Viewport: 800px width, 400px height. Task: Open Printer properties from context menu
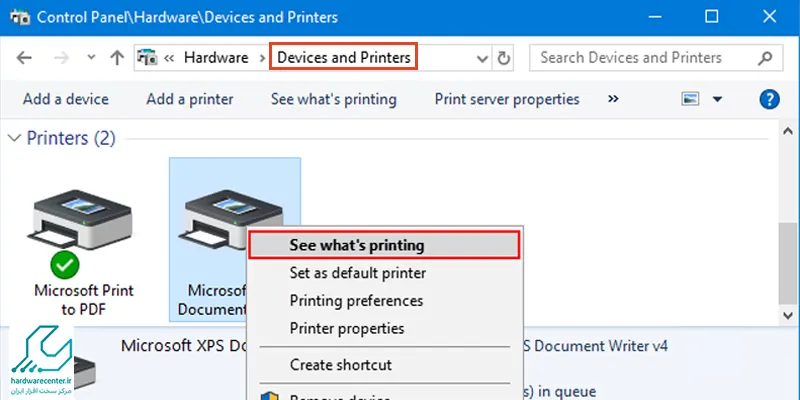[347, 328]
